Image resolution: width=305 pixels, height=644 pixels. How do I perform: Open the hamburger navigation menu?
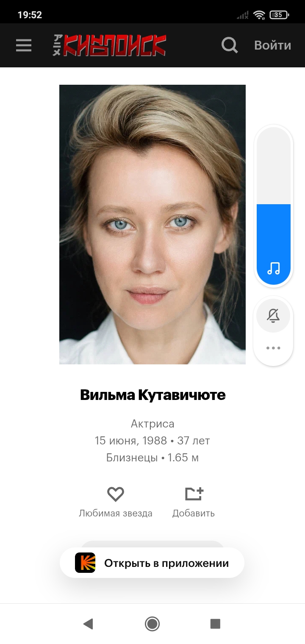point(24,45)
